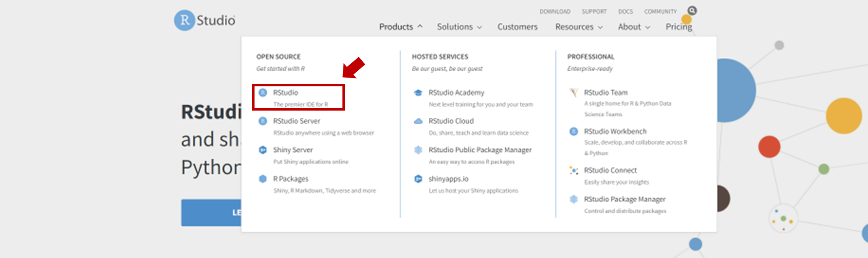Open the About menu
This screenshot has width=868, height=258.
630,27
